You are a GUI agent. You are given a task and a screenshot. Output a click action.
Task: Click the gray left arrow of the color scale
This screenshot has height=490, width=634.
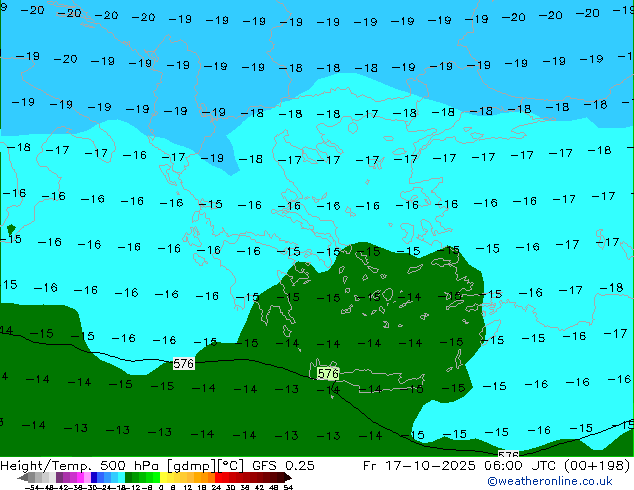[23, 477]
